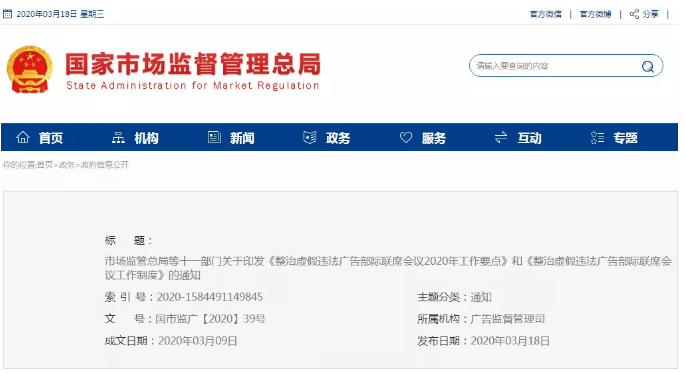Open the 官方微信 link
The width and height of the screenshot is (685, 373).
point(546,14)
